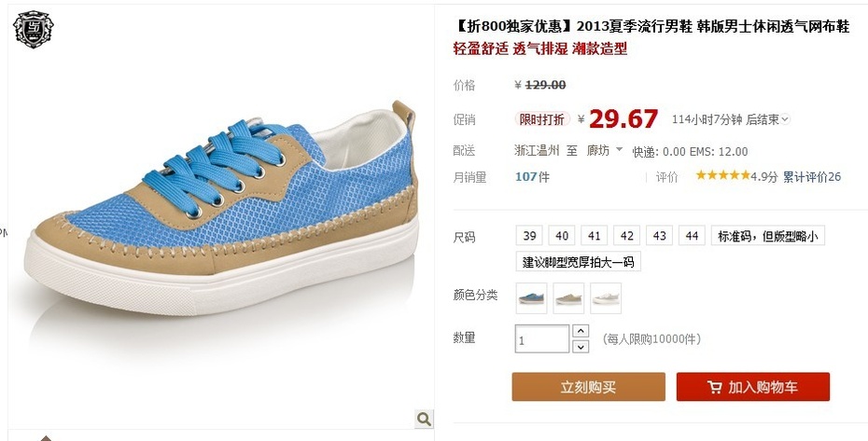This screenshot has width=868, height=441.
Task: Click the quantity input field
Action: (542, 339)
